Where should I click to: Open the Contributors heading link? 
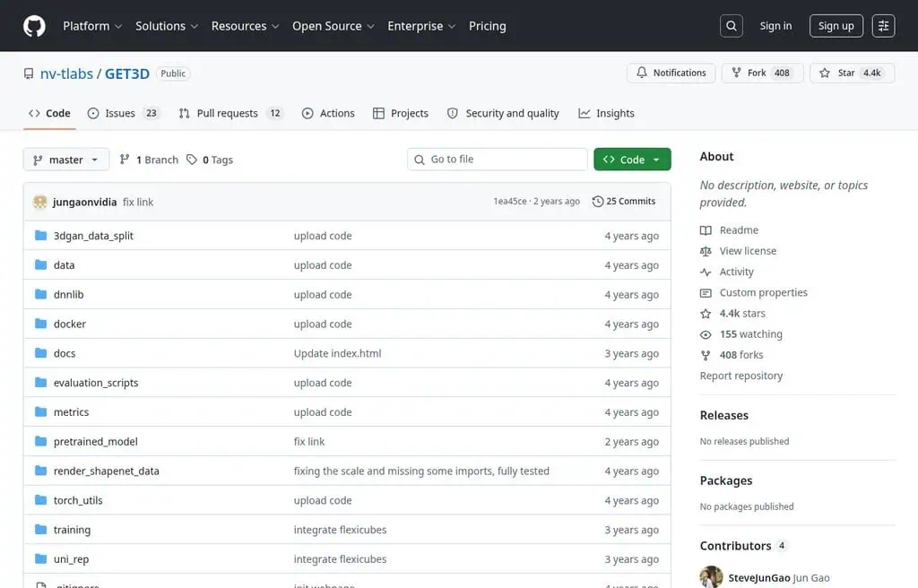pyautogui.click(x=735, y=546)
